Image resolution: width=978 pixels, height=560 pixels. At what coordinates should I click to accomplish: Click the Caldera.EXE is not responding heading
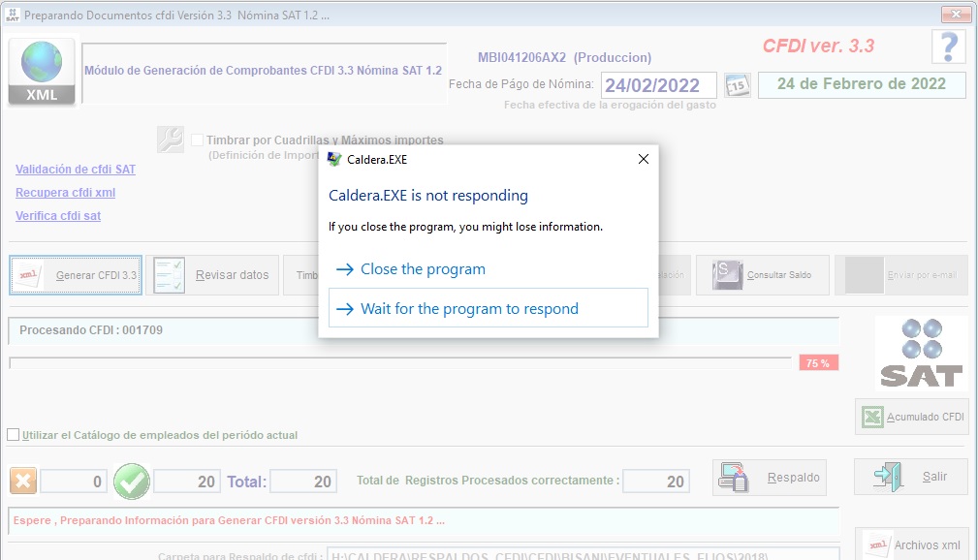(427, 196)
